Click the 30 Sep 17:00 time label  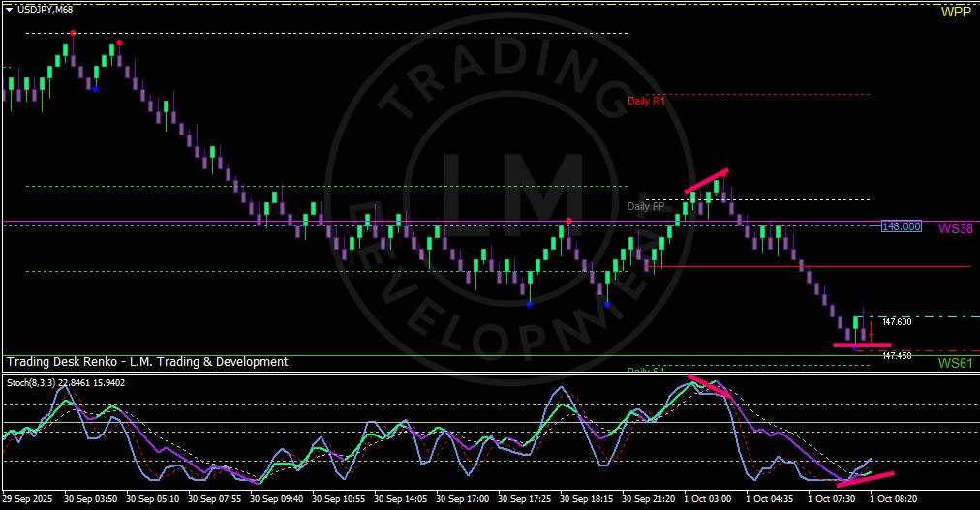(x=463, y=499)
